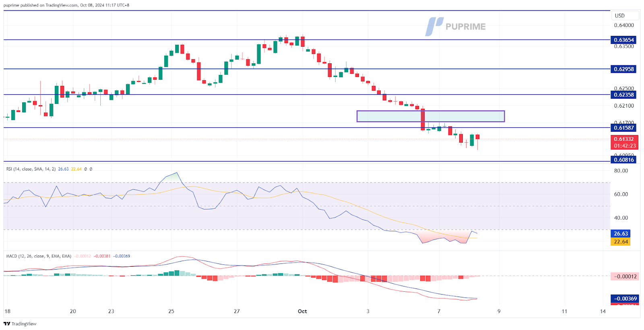Click the 0.62958 horizontal line price label

tap(624, 69)
